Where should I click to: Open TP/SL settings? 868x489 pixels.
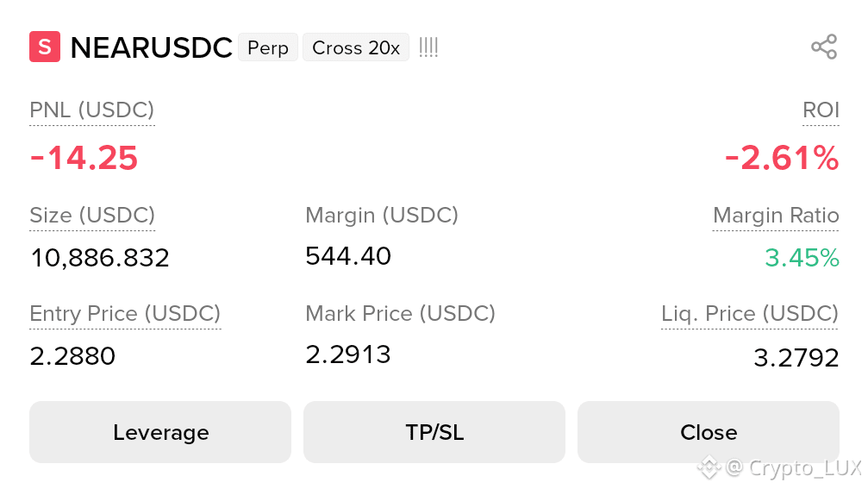coord(434,432)
